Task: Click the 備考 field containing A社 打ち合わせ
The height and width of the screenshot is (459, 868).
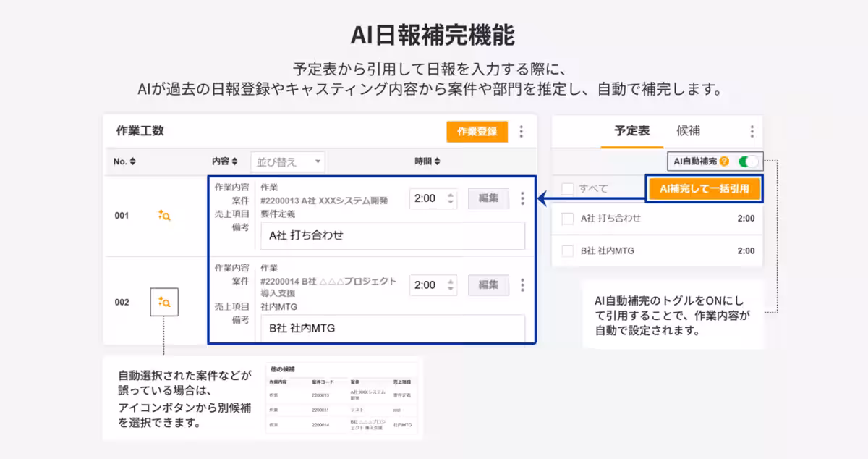Action: [393, 236]
